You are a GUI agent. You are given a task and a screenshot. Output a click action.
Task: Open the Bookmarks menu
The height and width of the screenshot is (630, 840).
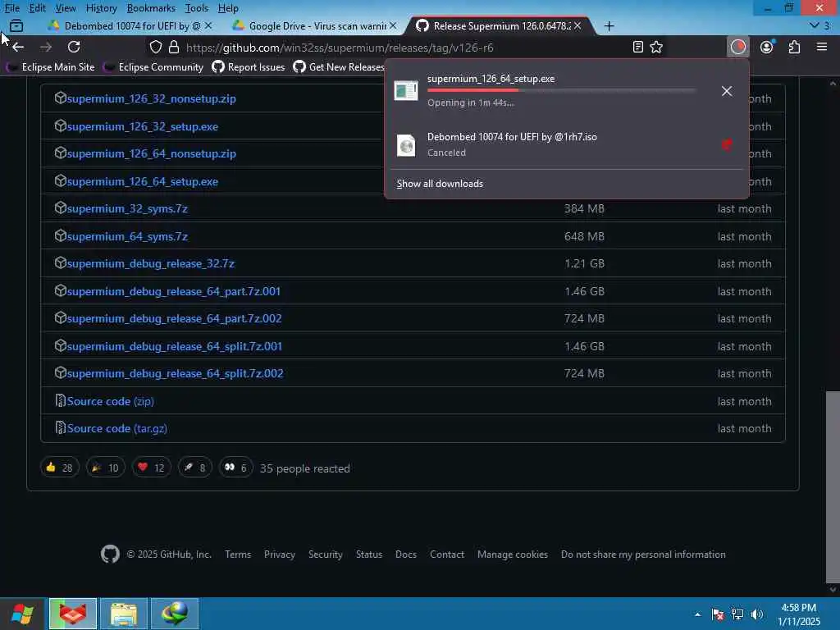coord(151,8)
